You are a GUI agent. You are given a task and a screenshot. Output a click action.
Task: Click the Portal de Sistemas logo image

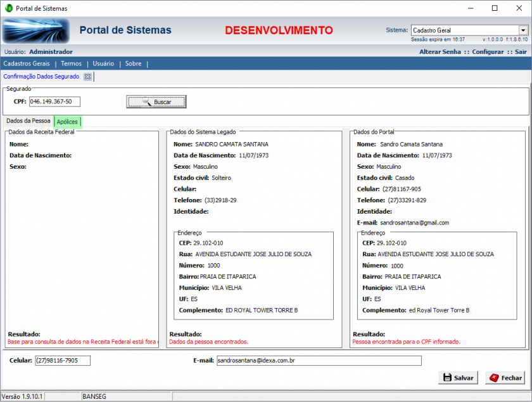point(35,30)
